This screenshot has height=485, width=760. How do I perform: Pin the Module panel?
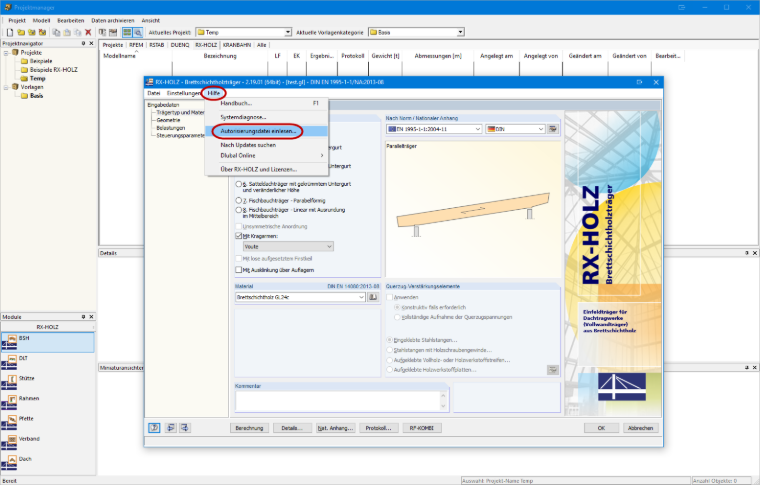tap(83, 317)
